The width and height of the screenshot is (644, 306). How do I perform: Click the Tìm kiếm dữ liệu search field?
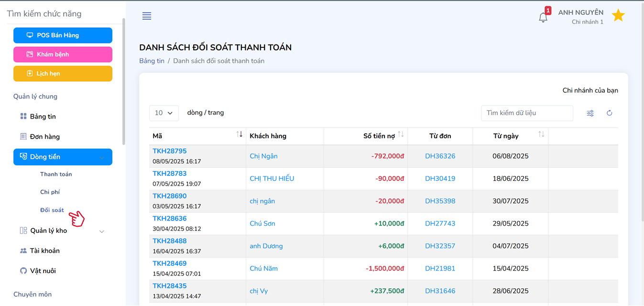pyautogui.click(x=527, y=113)
